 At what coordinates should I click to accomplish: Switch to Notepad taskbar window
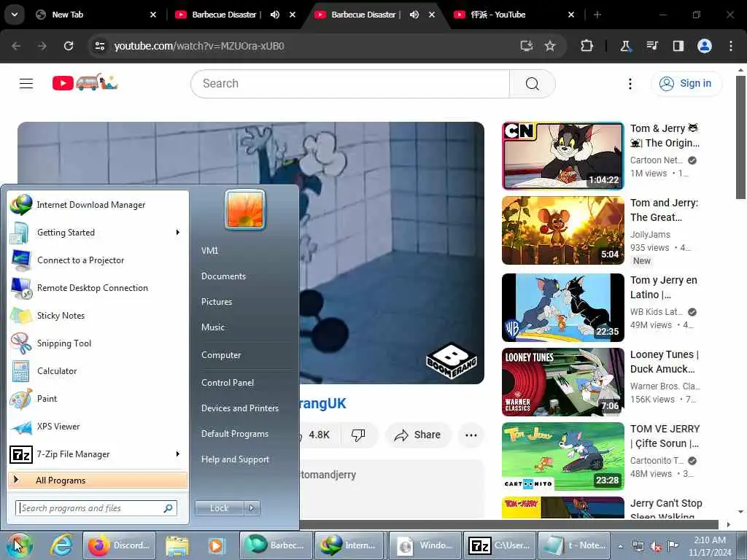point(575,545)
